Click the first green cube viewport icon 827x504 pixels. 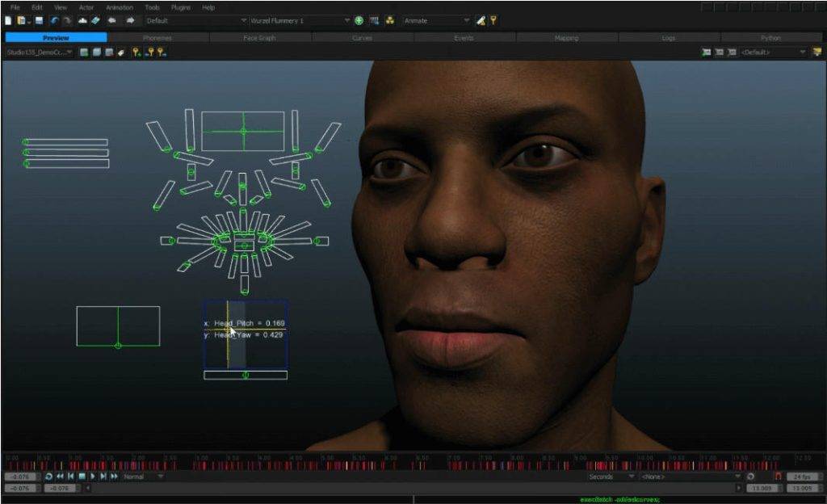click(84, 52)
